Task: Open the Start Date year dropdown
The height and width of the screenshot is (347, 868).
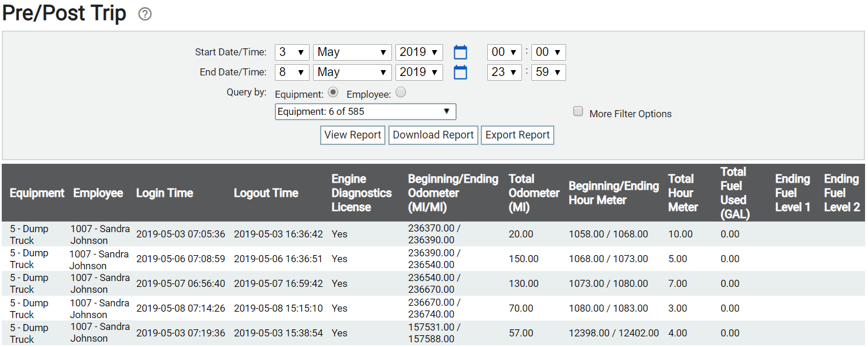Action: click(419, 52)
